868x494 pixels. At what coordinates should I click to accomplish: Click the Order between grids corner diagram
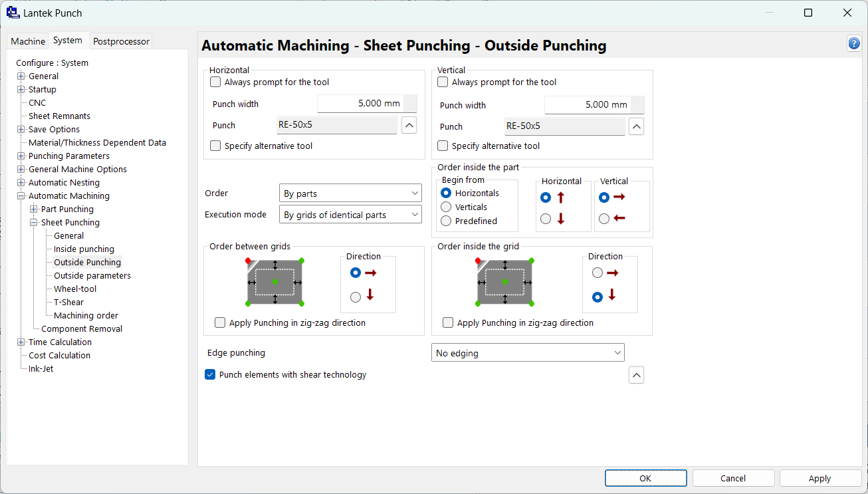275,282
